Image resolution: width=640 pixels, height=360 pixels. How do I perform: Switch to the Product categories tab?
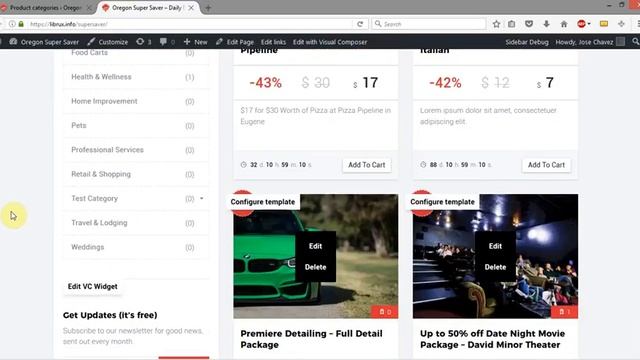pos(45,8)
